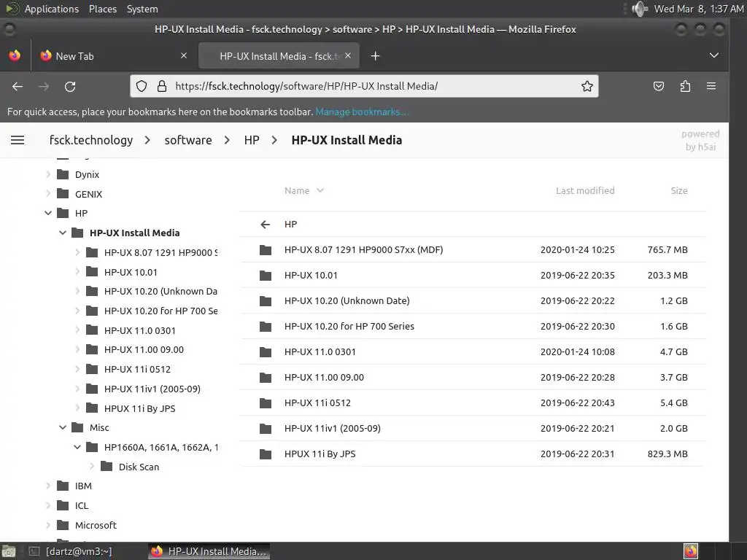Go back using the browser back arrow
747x560 pixels.
pyautogui.click(x=18, y=86)
